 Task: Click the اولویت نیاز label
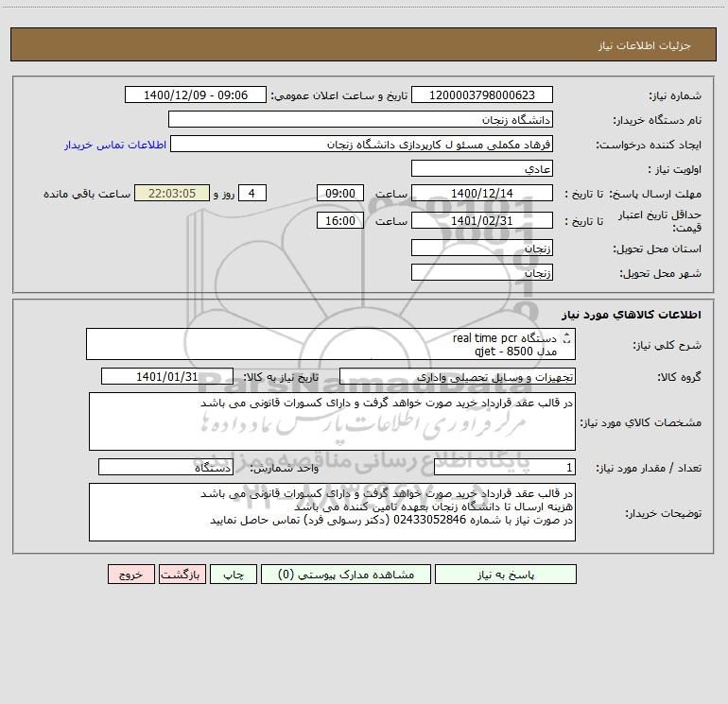tap(674, 170)
